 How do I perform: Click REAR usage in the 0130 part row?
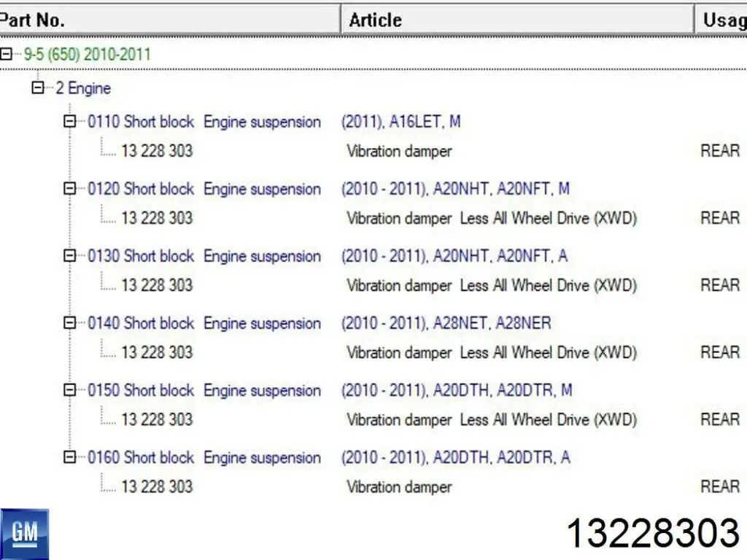[x=720, y=285]
